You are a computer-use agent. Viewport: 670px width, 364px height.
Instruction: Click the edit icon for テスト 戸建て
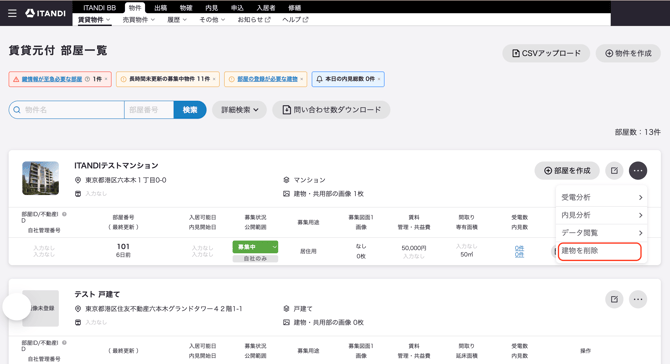point(614,299)
